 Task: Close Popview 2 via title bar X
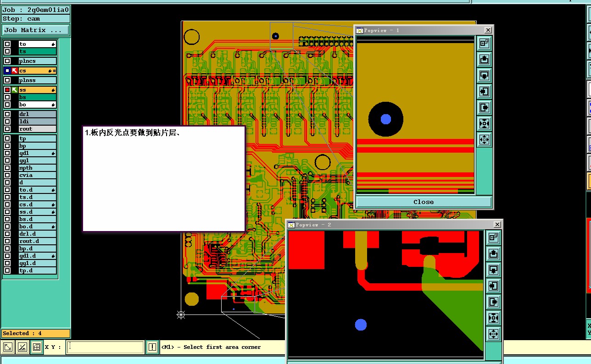coord(497,225)
